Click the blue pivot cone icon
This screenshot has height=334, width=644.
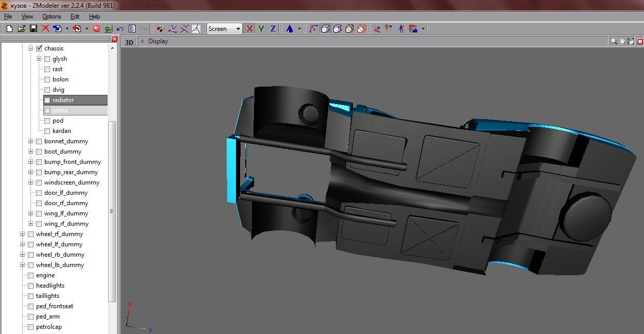click(x=290, y=29)
